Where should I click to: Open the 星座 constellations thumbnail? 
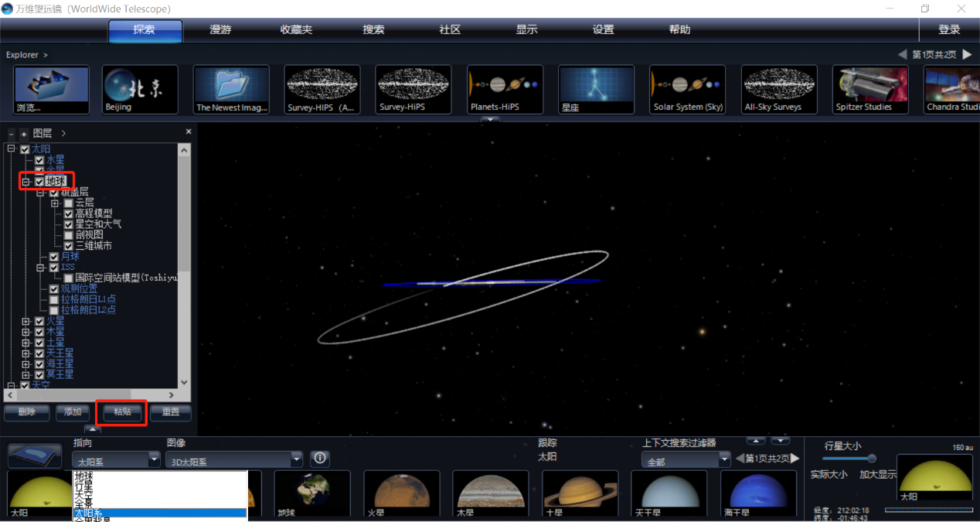coord(596,90)
